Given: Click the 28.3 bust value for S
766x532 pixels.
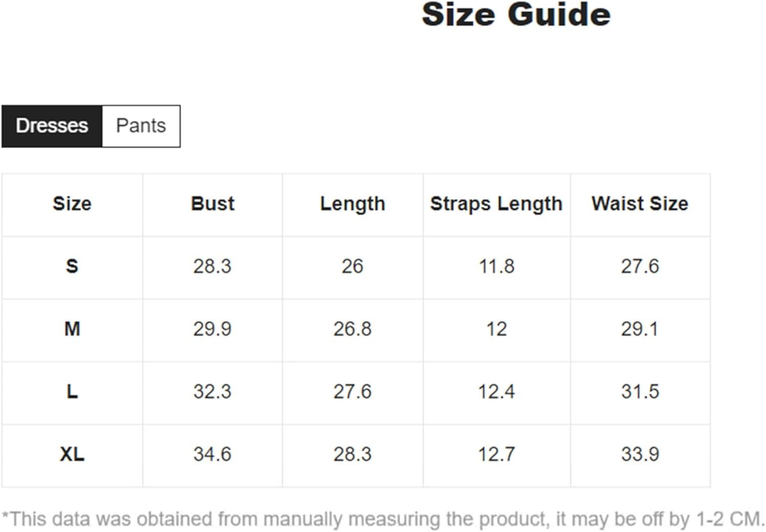Looking at the screenshot, I should click(212, 267).
